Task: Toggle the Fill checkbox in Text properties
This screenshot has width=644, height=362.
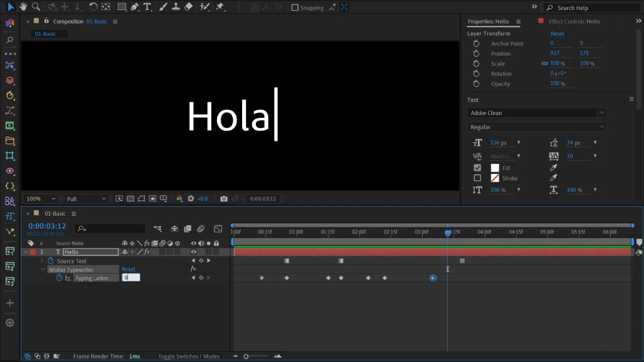Action: click(477, 168)
